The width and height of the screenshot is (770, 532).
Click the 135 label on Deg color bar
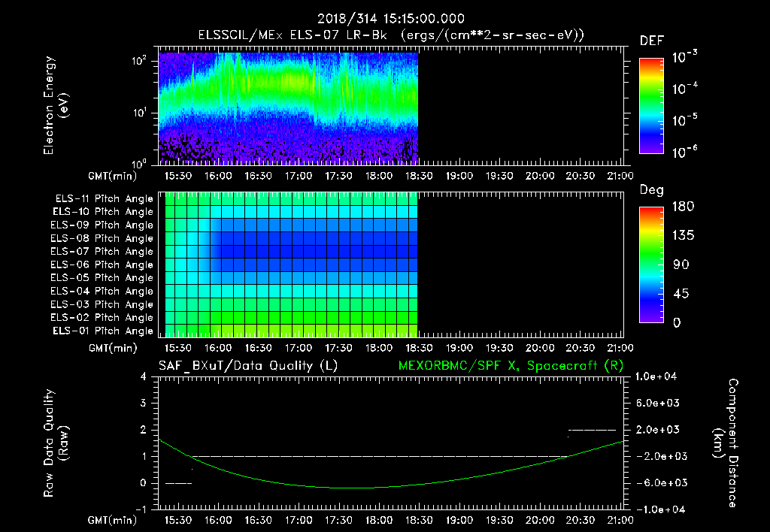(x=683, y=236)
